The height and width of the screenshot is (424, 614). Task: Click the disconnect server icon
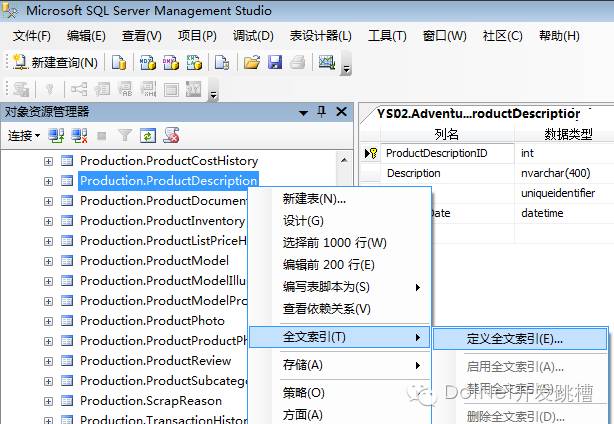(x=79, y=136)
